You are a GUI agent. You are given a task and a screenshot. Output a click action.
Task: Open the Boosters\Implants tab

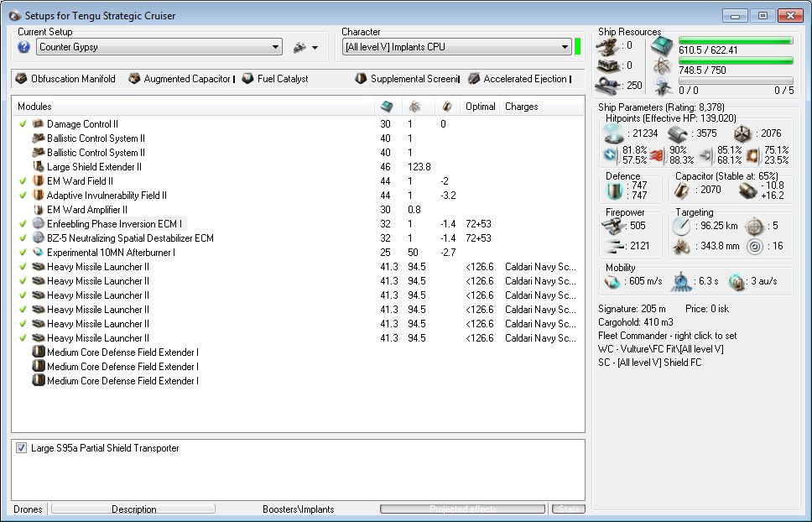click(298, 509)
